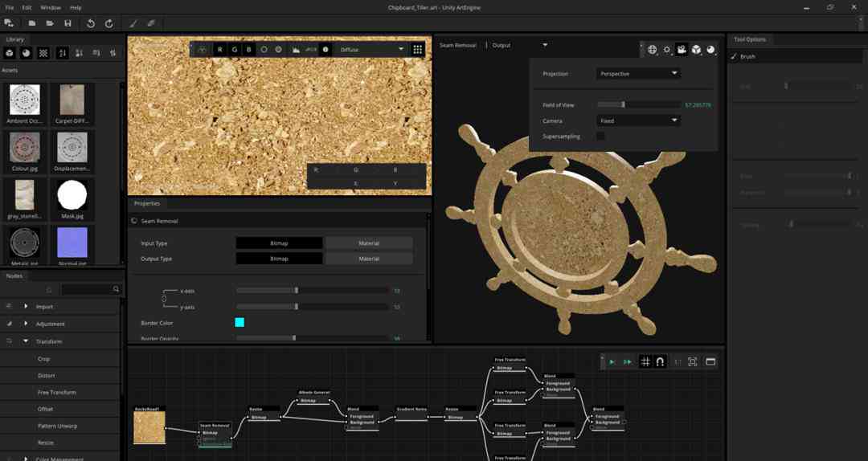The width and height of the screenshot is (868, 461).
Task: Open the Output dropdown in the 3D viewport header
Action: 519,45
